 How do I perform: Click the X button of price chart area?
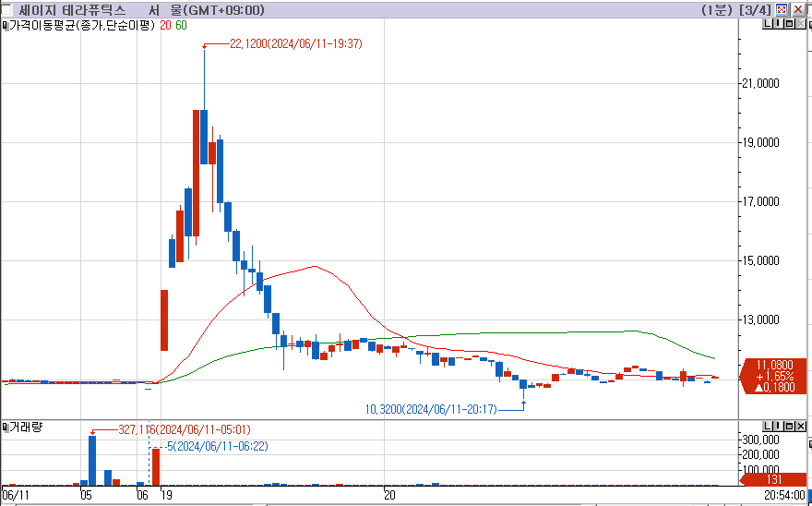(x=801, y=23)
